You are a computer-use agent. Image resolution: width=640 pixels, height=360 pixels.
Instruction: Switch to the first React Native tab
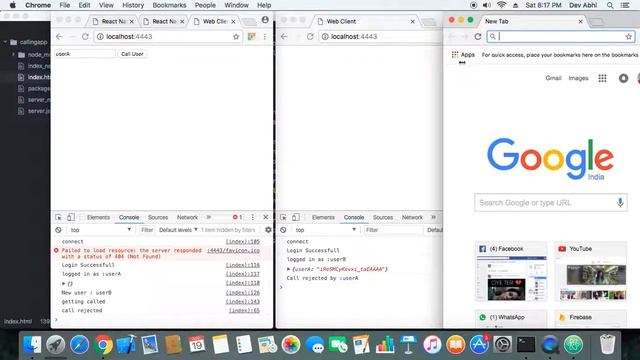click(113, 21)
